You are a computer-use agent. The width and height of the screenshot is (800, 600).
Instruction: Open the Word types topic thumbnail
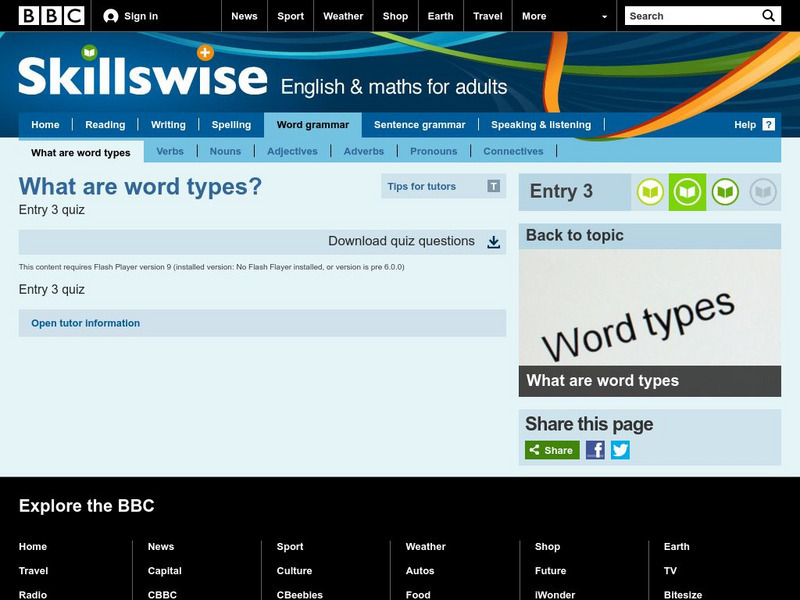tap(649, 322)
